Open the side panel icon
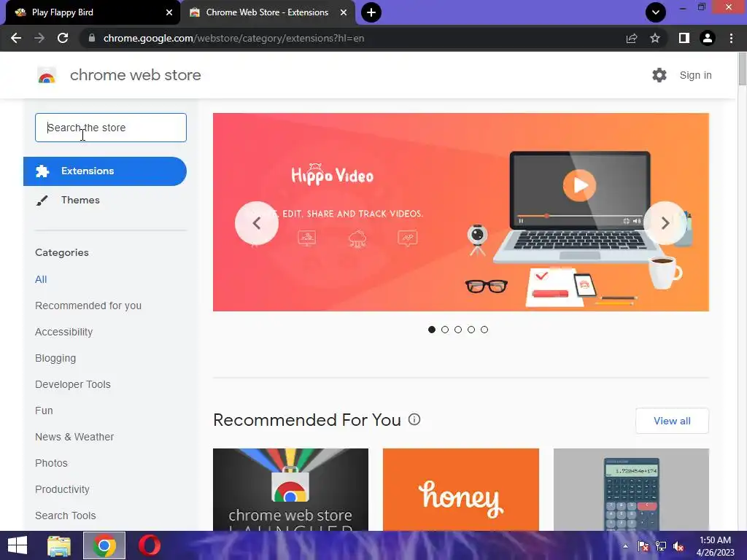Viewport: 747px width, 560px height. [x=684, y=38]
